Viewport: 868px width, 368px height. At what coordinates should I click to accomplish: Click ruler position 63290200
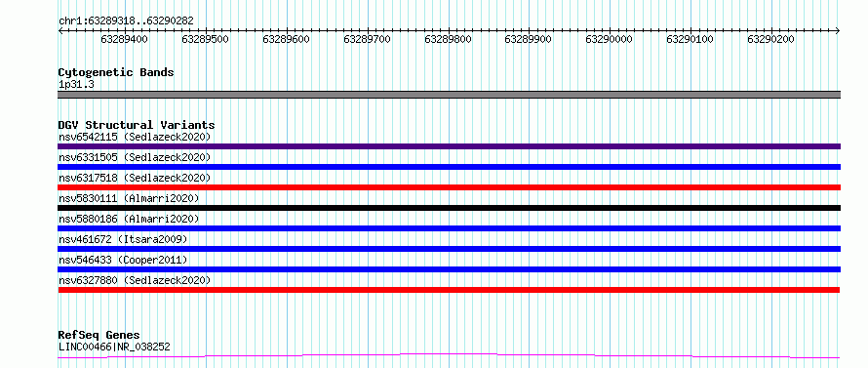tap(770, 39)
